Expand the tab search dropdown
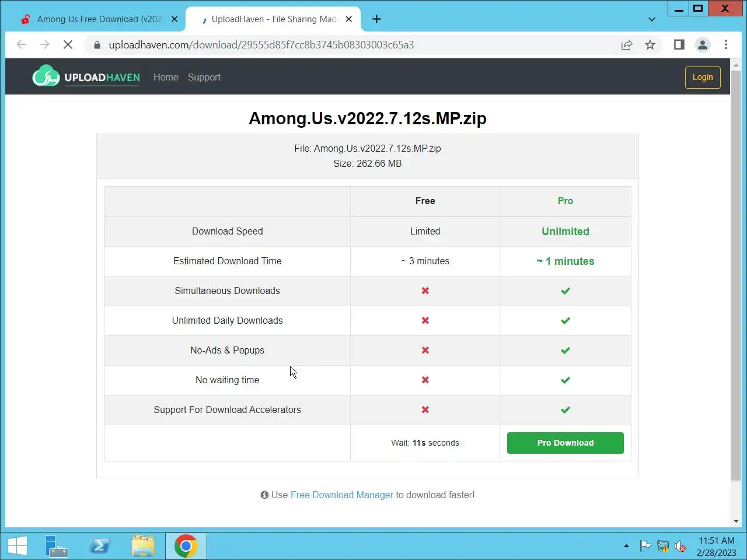 tap(652, 19)
